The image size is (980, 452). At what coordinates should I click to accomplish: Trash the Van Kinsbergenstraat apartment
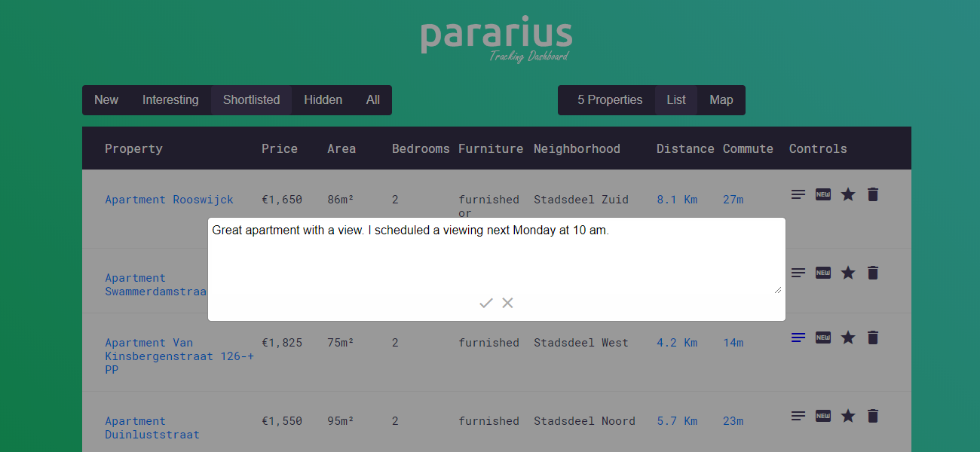pos(873,337)
